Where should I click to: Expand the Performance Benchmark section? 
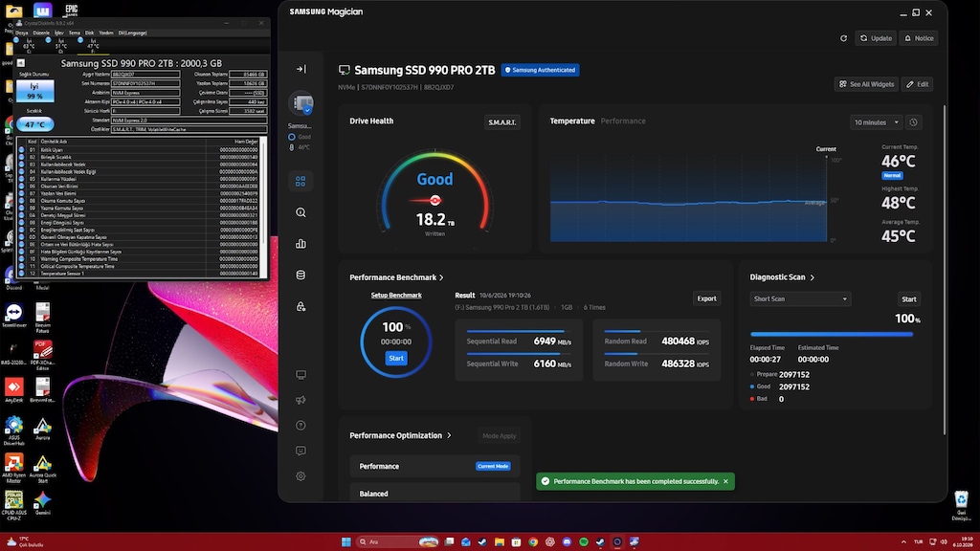coord(396,277)
